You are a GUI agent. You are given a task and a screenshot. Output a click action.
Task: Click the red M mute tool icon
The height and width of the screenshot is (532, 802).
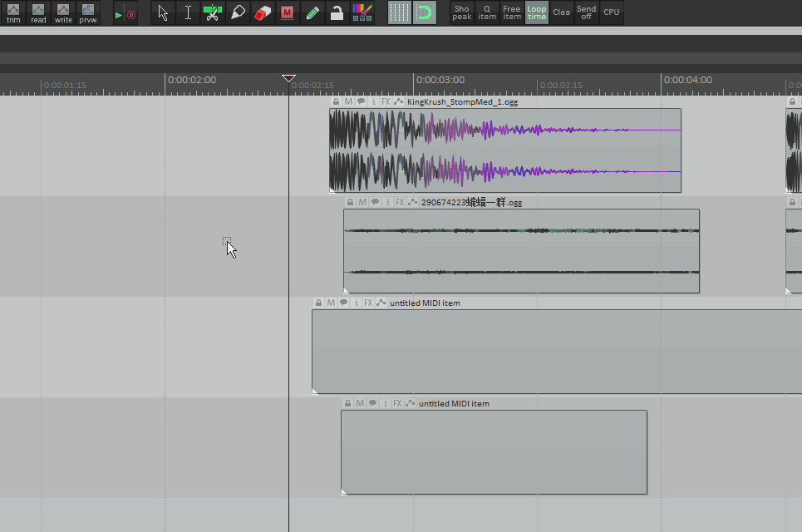[287, 12]
